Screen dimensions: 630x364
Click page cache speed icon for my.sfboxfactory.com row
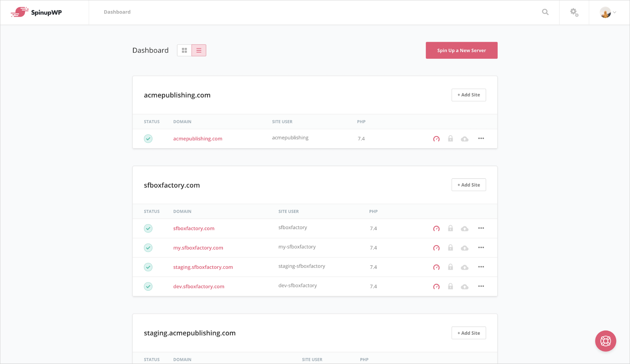[436, 248]
